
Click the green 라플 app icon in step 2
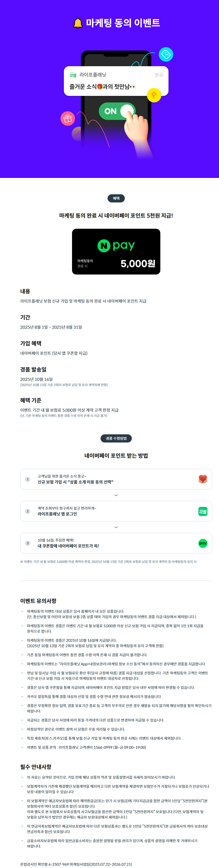click(x=203, y=511)
